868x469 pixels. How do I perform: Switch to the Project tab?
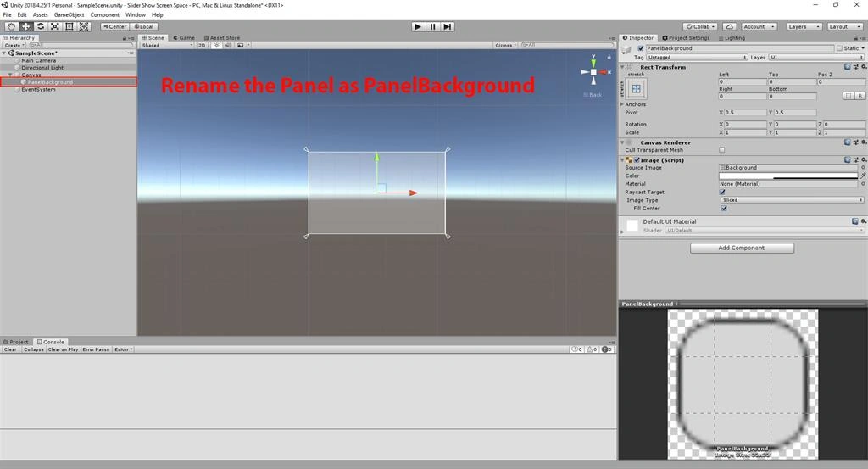coord(15,342)
